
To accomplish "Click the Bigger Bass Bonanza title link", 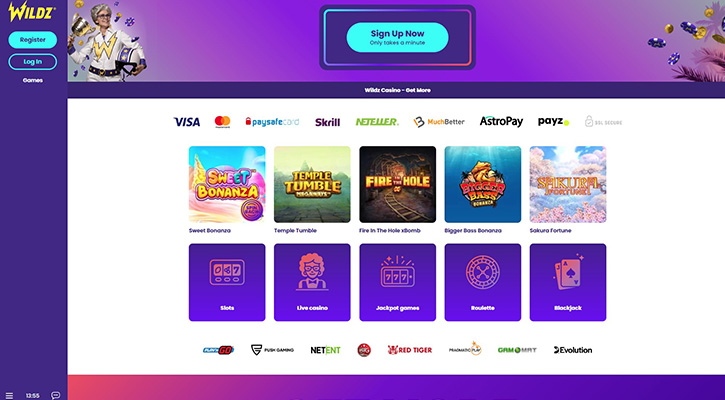I will 473,230.
